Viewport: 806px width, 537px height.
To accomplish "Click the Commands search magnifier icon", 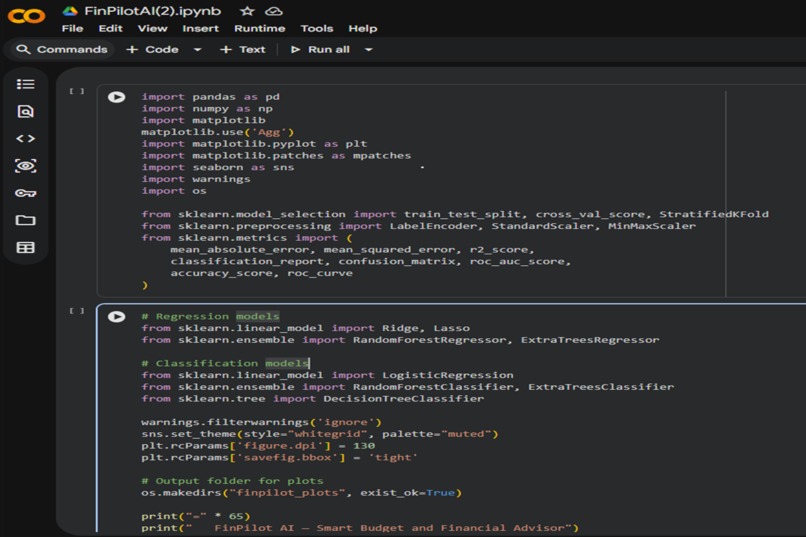I will (x=23, y=49).
